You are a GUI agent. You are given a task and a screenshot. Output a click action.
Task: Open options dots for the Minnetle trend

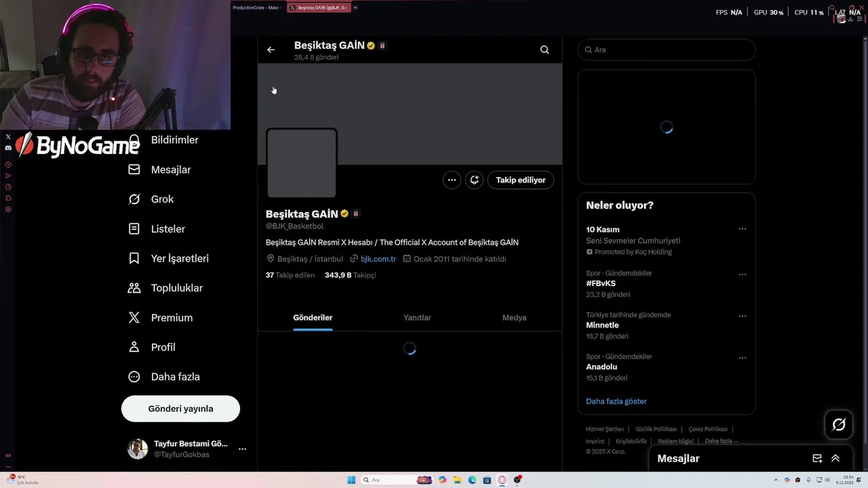pyautogui.click(x=743, y=316)
